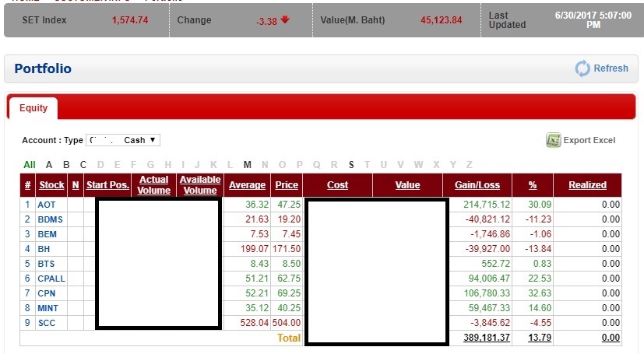Select total gain 389,181.37 value
This screenshot has width=644, height=354.
tap(487, 338)
